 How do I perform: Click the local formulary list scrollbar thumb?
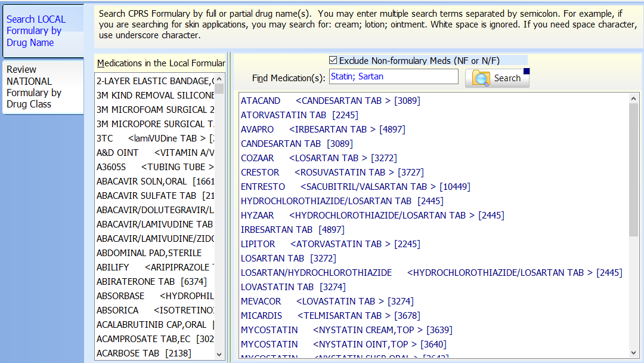tap(219, 89)
